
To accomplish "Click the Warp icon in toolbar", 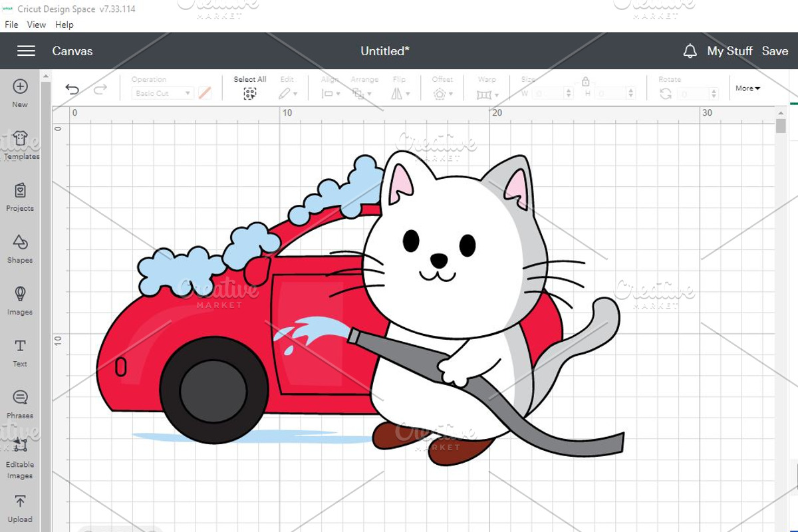I will (483, 94).
